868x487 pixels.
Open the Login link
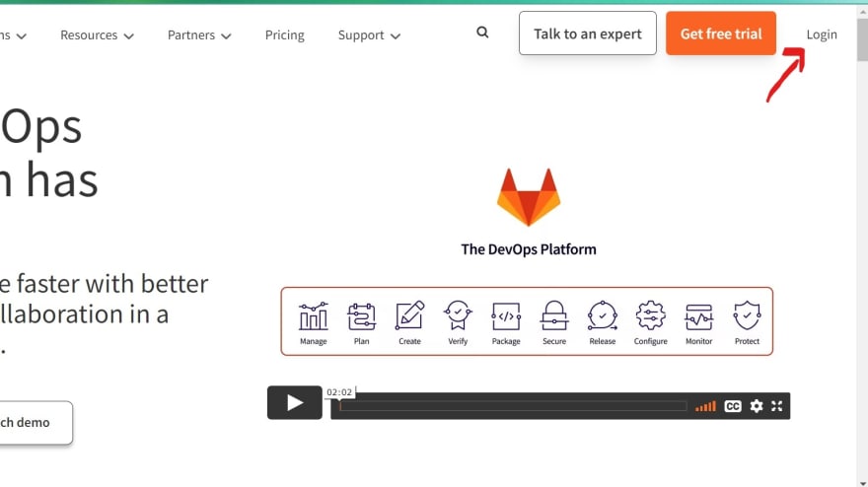822,35
